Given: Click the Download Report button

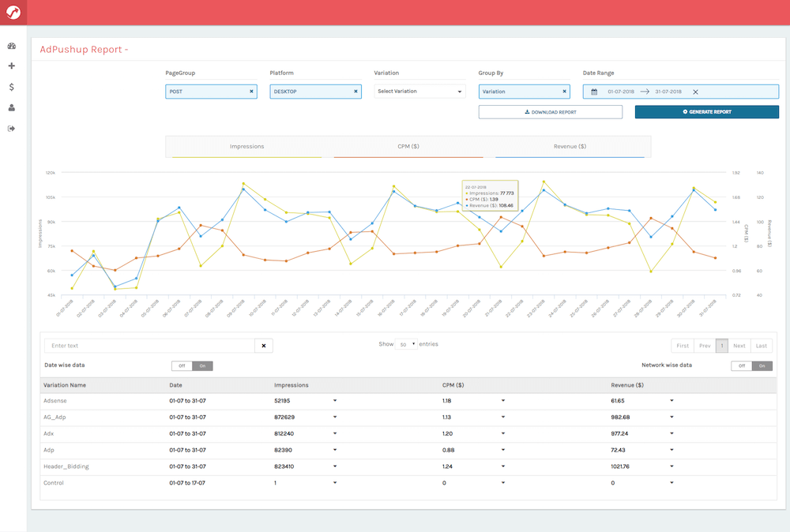Looking at the screenshot, I should [550, 112].
